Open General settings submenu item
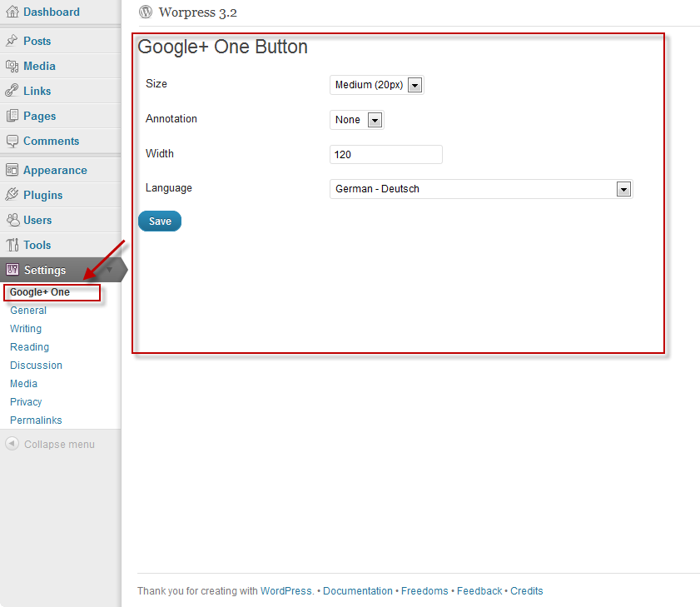The height and width of the screenshot is (607, 700). (x=28, y=311)
